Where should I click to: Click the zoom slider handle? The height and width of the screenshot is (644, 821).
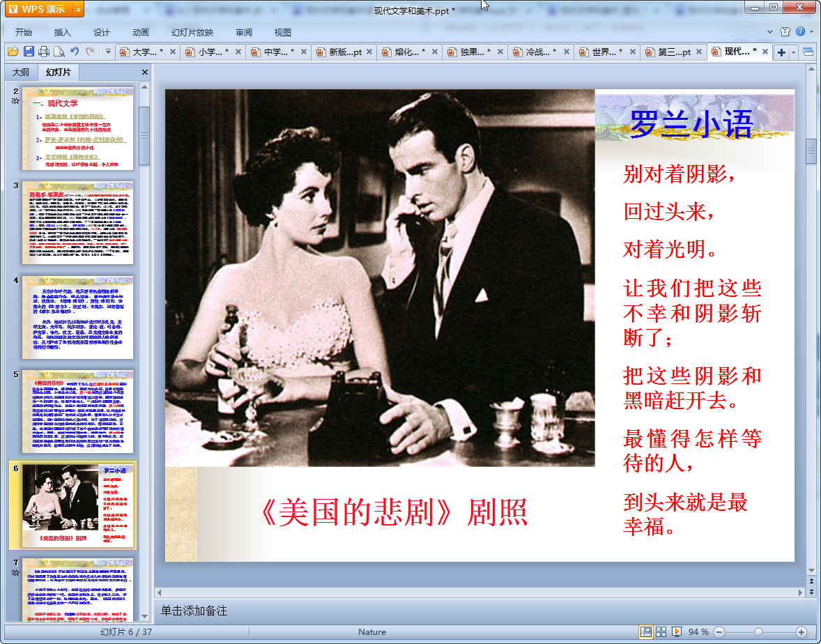(758, 631)
